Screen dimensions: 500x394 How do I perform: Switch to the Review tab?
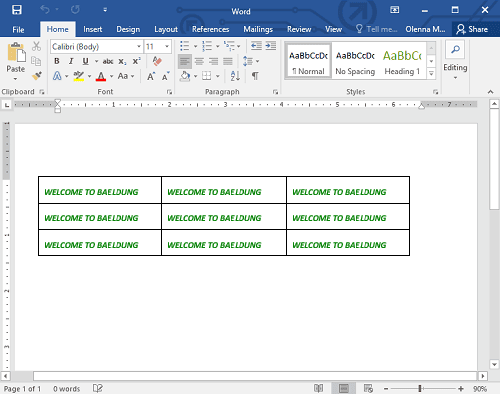coord(299,30)
